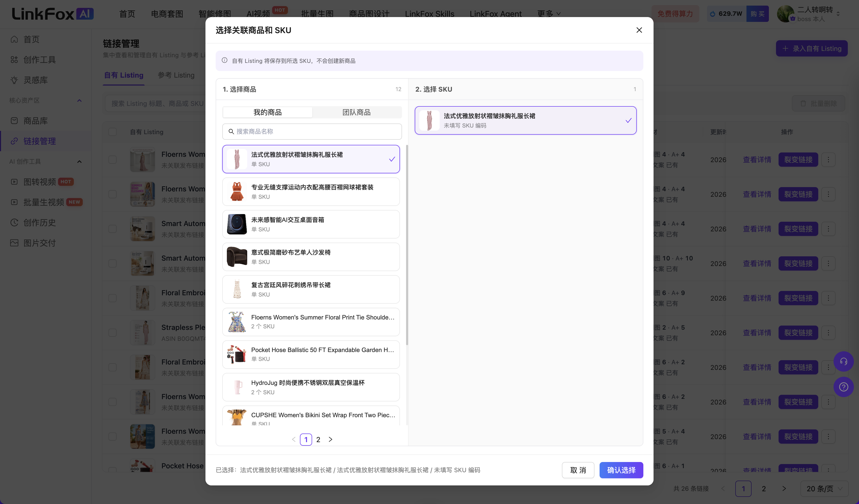Click the product list vertical scrollbar
The image size is (859, 504).
(x=407, y=245)
